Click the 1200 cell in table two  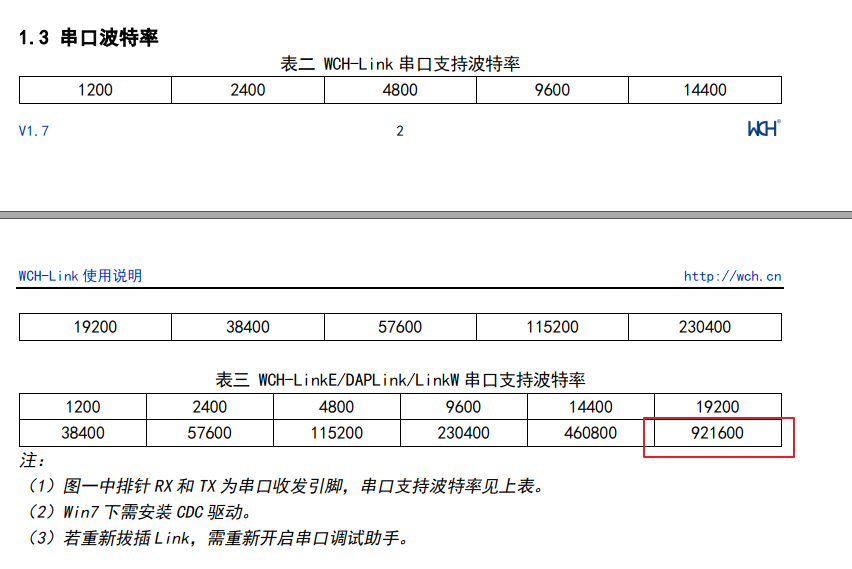coord(95,90)
